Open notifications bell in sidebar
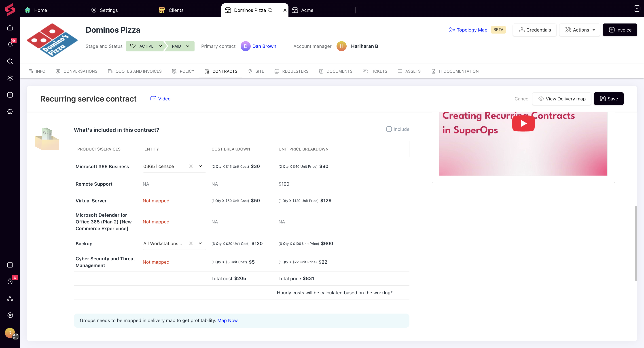The width and height of the screenshot is (644, 348). pos(10,45)
